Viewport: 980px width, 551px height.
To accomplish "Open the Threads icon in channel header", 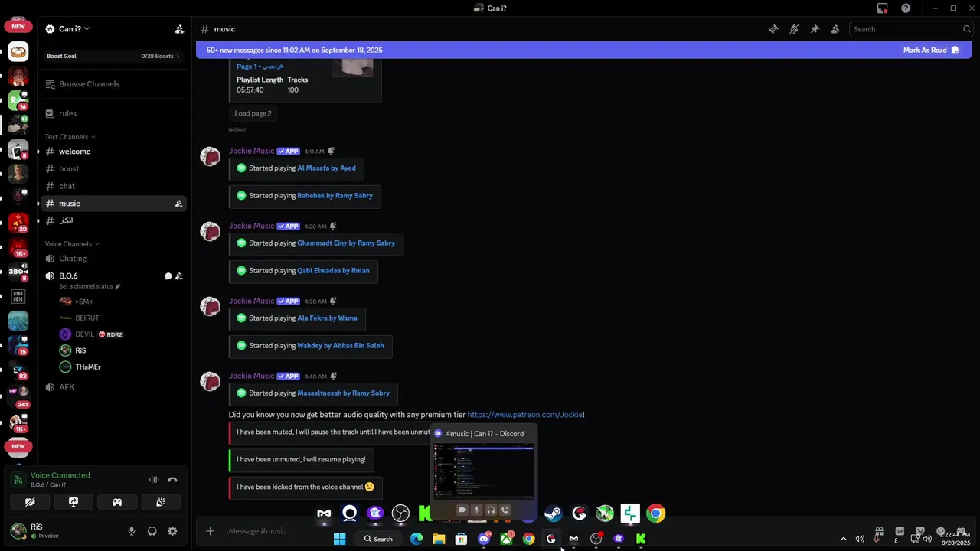I will point(773,29).
